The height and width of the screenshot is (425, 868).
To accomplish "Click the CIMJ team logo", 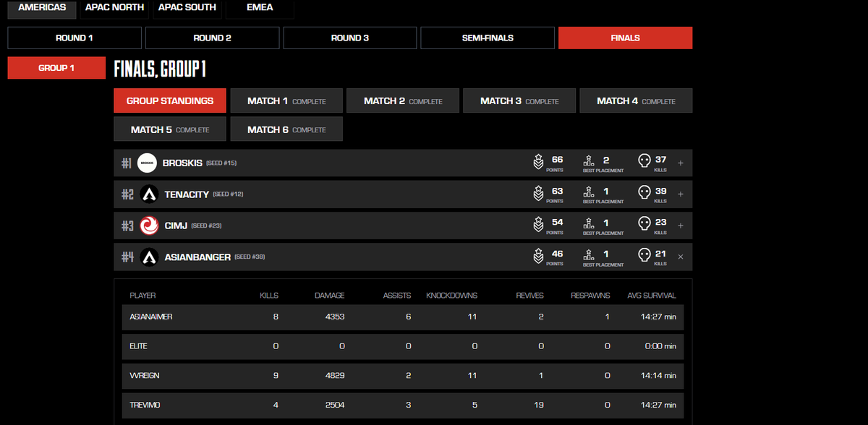I will [149, 226].
